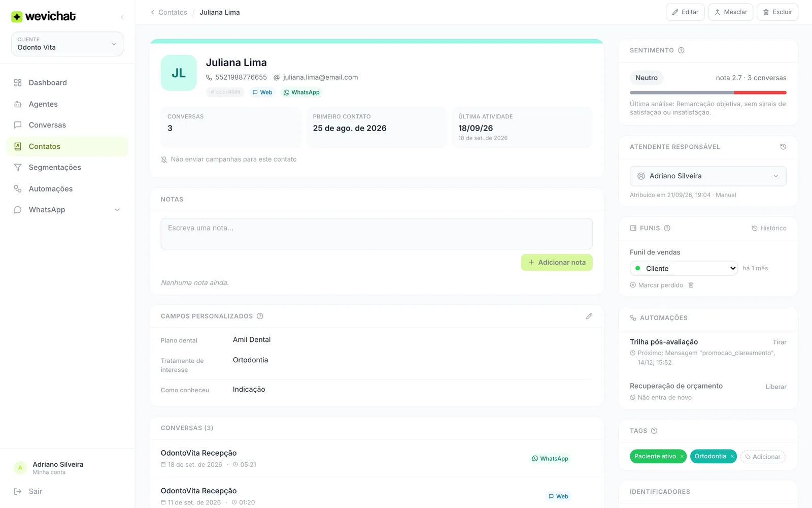Remove the Paciente ativo tag
The height and width of the screenshot is (508, 812).
pyautogui.click(x=682, y=457)
